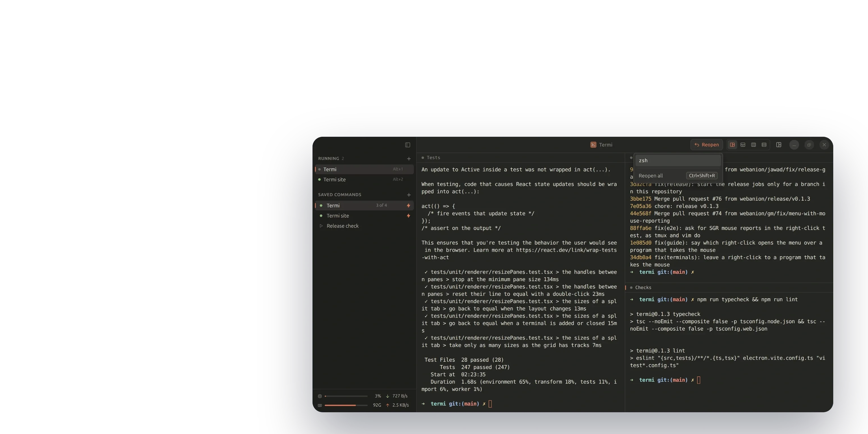
Task: Select the Release check saved command
Action: 364,226
